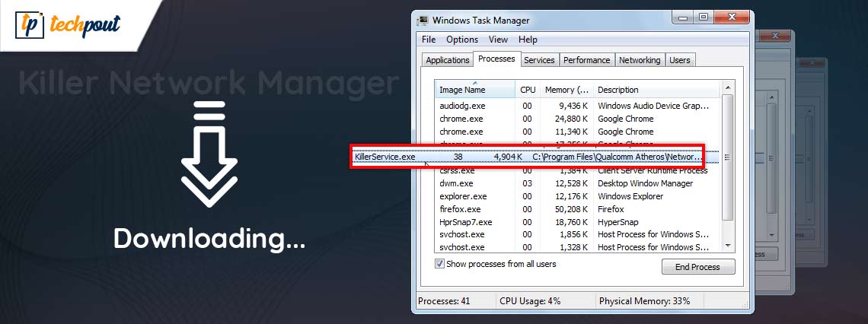868x324 pixels.
Task: Minimize the Windows Task Manager window
Action: (x=682, y=17)
